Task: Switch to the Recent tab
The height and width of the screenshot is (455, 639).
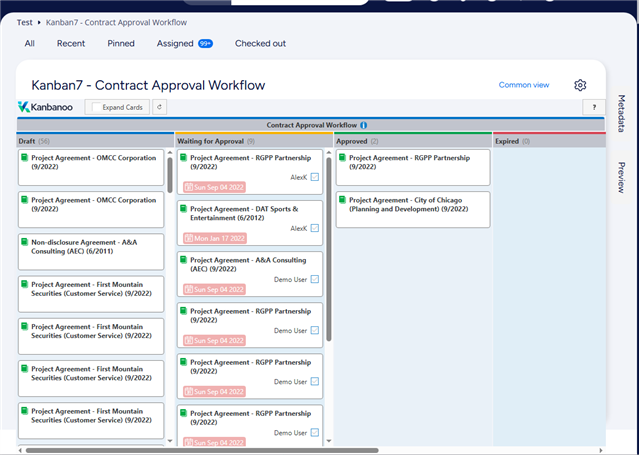Action: 71,44
